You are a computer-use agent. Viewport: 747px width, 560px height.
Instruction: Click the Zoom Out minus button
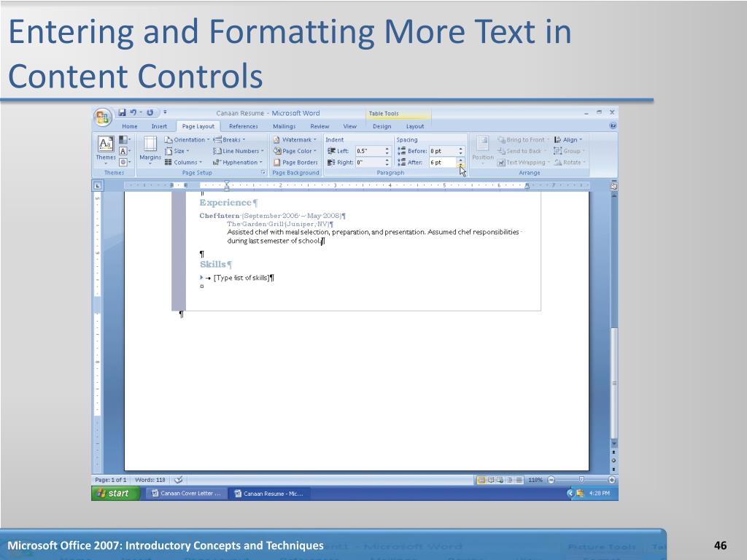tap(551, 480)
